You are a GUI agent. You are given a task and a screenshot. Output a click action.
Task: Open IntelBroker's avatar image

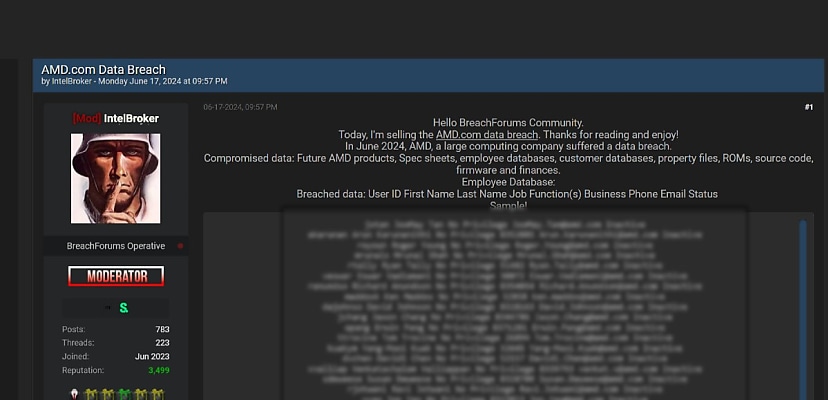point(116,178)
